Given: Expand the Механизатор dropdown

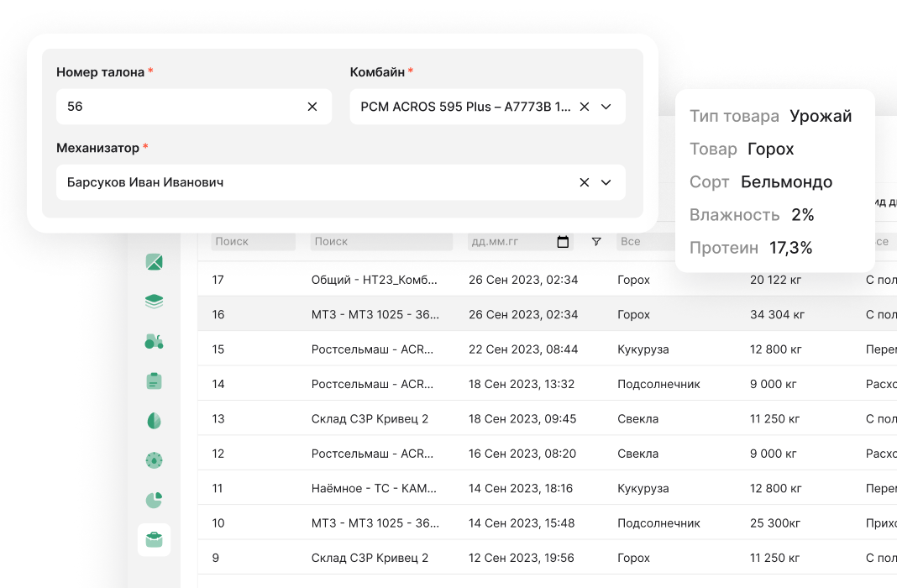Looking at the screenshot, I should point(606,182).
